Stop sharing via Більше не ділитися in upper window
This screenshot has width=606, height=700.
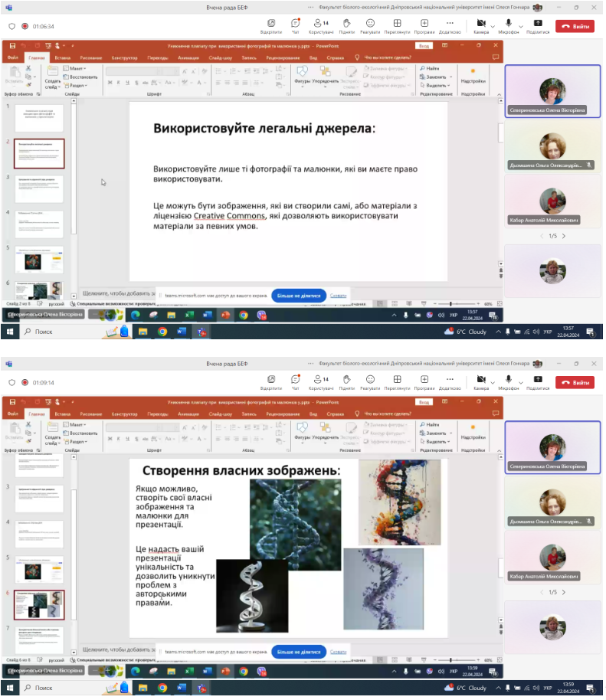click(299, 296)
